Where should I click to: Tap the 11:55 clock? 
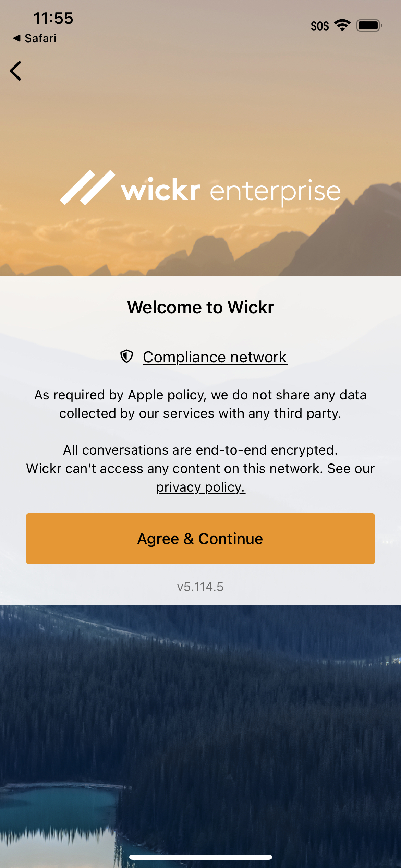pos(53,18)
